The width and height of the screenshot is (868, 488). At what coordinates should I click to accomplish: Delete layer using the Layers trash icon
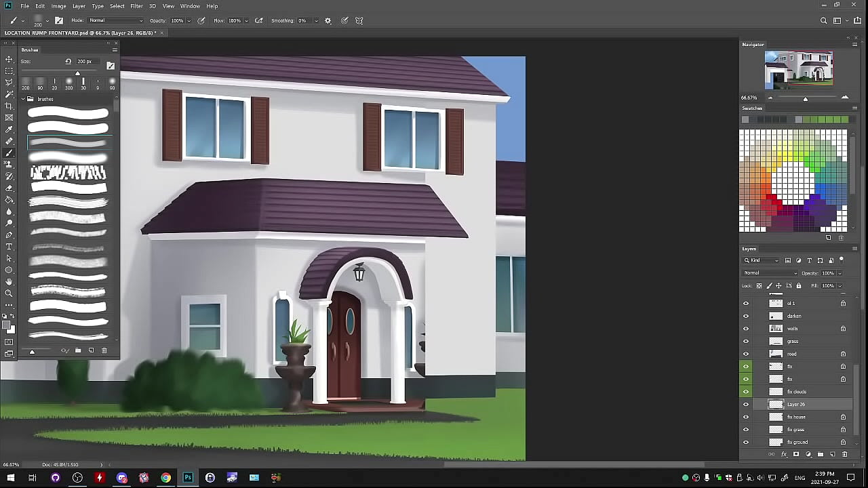[x=844, y=454]
